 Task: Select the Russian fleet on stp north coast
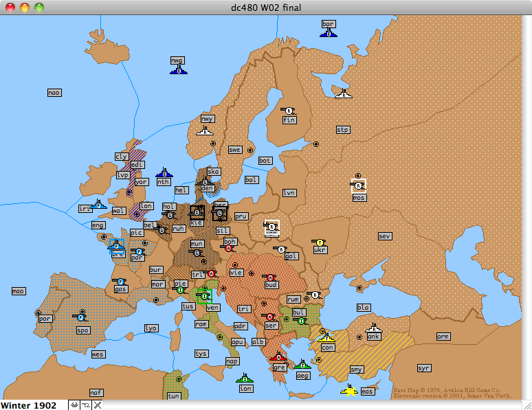344,94
